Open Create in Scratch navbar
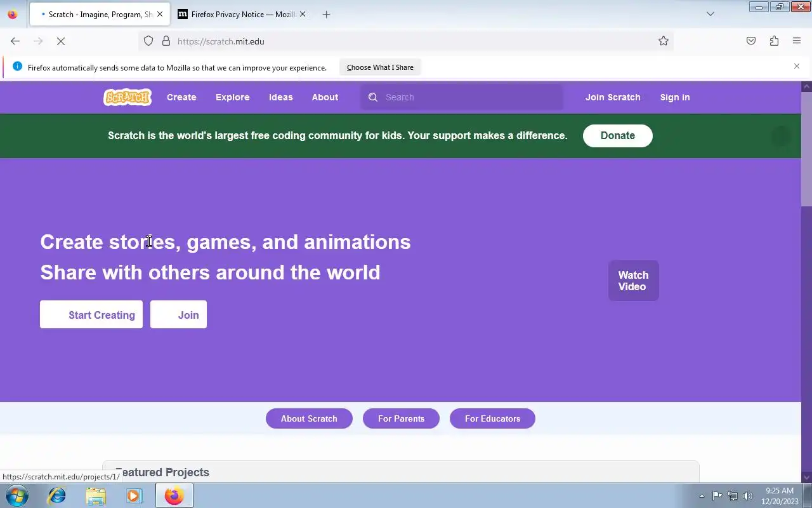Screen dimensions: 812x508 [x=181, y=97]
